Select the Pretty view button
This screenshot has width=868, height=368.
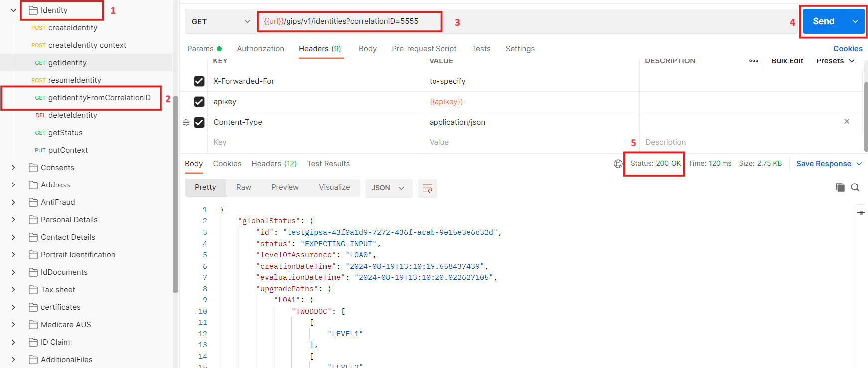point(205,187)
